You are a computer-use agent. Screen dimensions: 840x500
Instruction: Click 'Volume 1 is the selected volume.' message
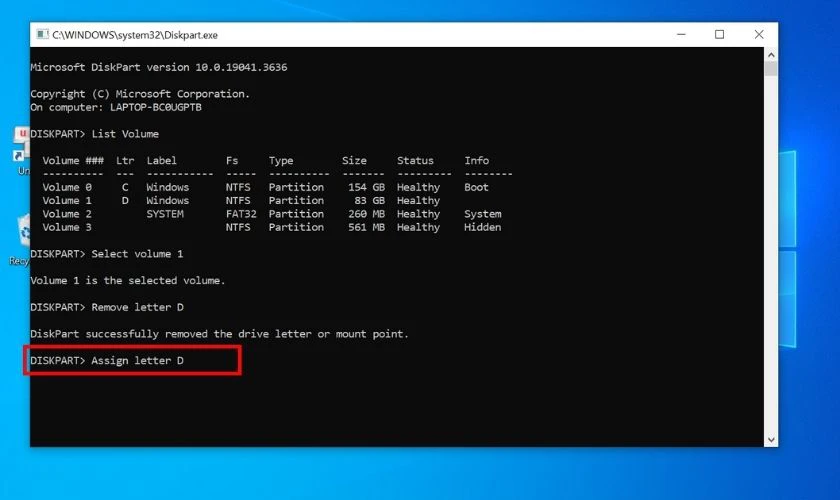coord(128,281)
